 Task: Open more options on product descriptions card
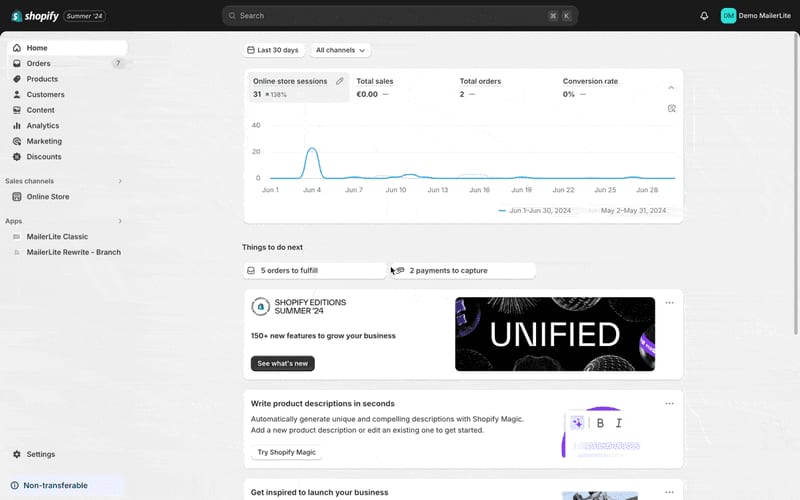[669, 404]
